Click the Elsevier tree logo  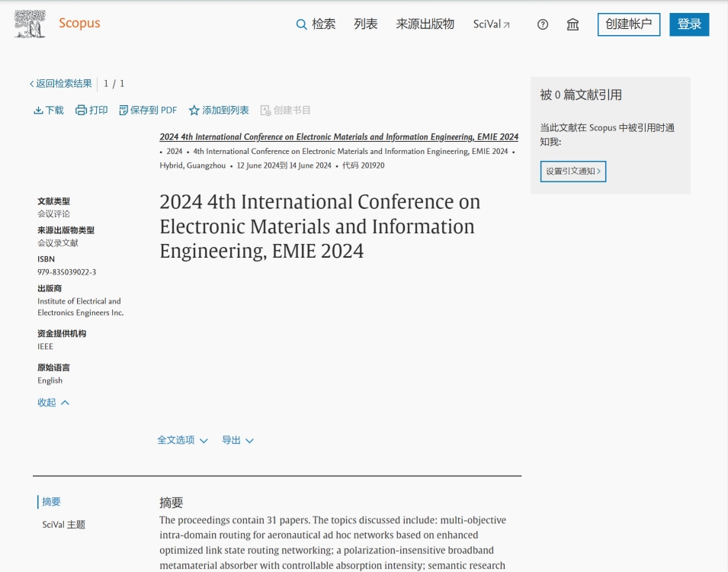coord(28,23)
